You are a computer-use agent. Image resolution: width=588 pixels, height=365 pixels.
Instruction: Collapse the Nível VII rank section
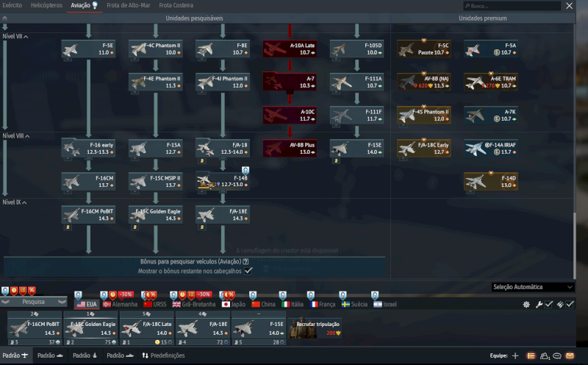tap(15, 36)
